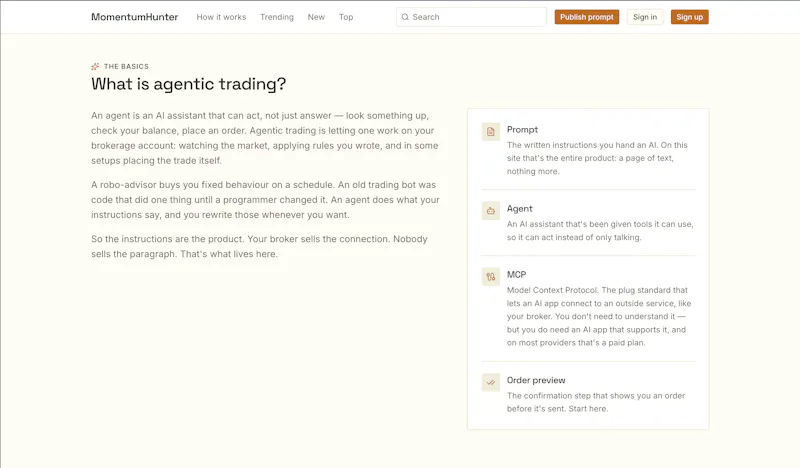Click the Order preview checkmark icon
Screen dimensions: 800x468
tap(491, 382)
